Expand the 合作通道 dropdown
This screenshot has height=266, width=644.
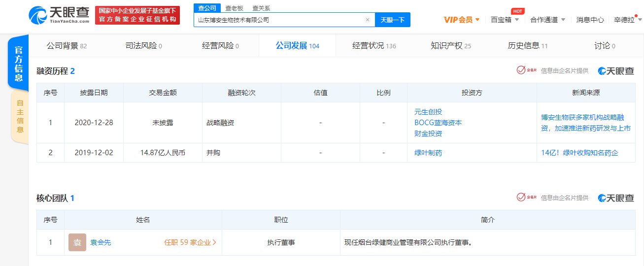pyautogui.click(x=547, y=20)
